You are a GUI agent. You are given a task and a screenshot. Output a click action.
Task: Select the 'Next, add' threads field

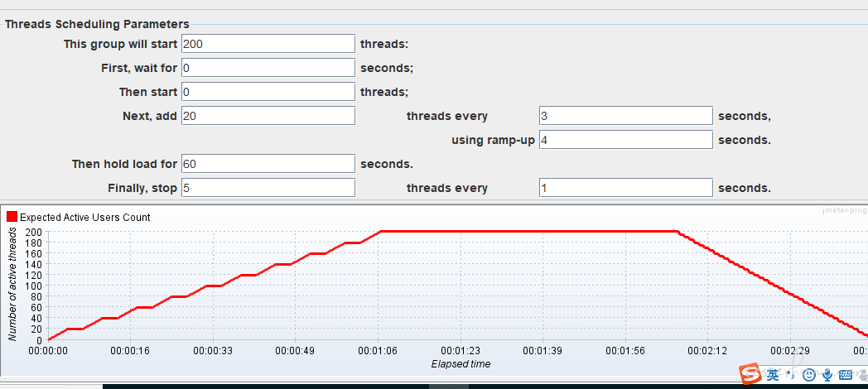pos(268,116)
